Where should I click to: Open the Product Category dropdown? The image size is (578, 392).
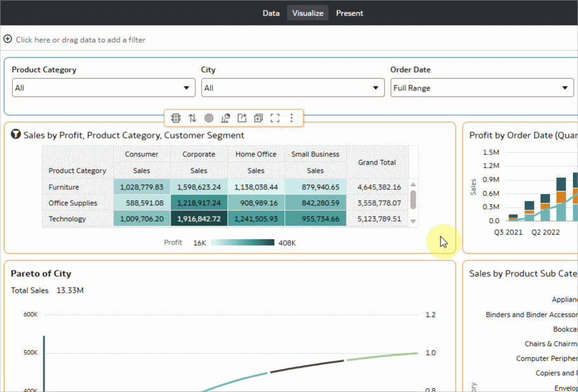tap(104, 88)
